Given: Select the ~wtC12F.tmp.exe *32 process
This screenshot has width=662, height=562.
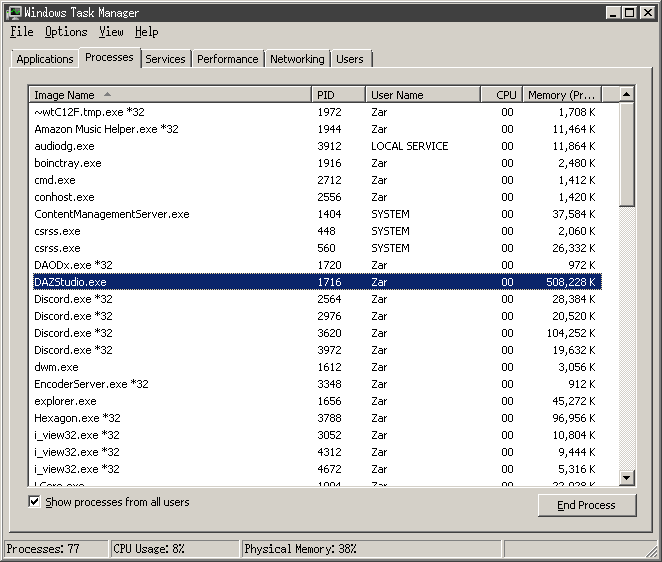Looking at the screenshot, I should click(317, 112).
